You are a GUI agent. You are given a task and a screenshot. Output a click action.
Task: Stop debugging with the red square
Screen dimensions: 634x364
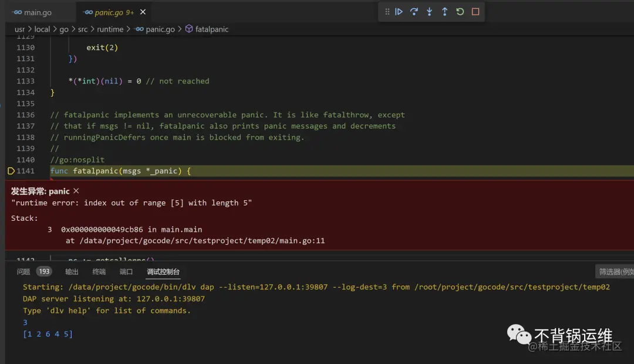tap(475, 12)
